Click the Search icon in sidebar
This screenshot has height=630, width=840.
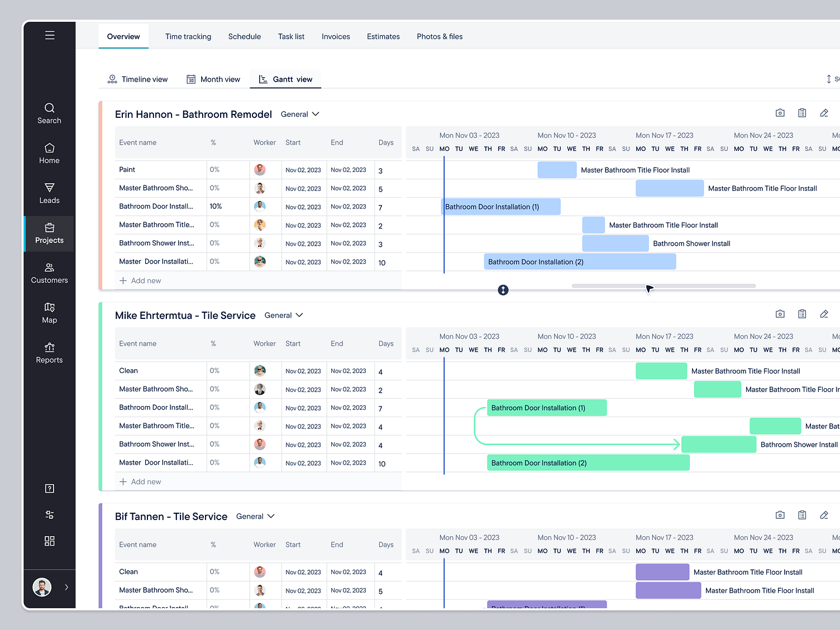pyautogui.click(x=49, y=113)
